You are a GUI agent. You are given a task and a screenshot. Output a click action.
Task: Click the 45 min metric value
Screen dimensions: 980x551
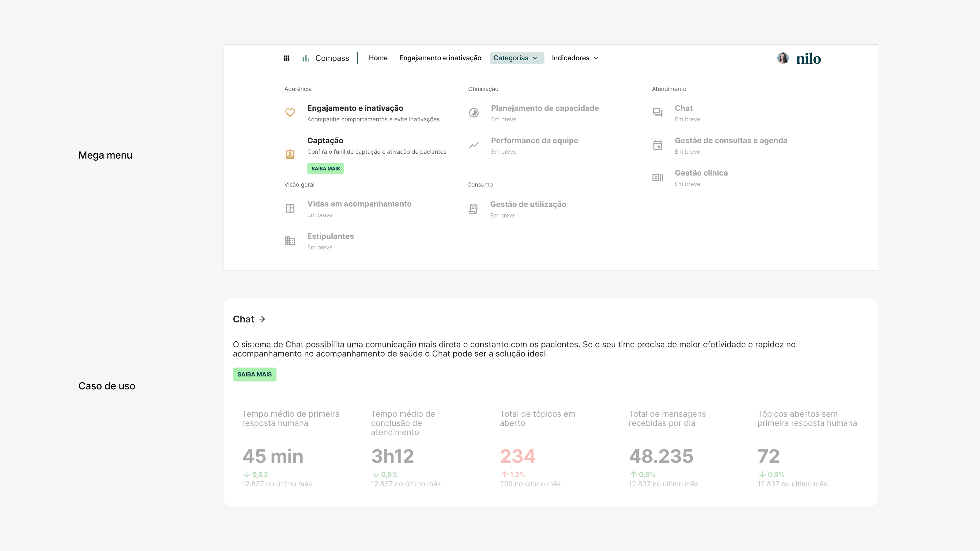[x=272, y=456]
